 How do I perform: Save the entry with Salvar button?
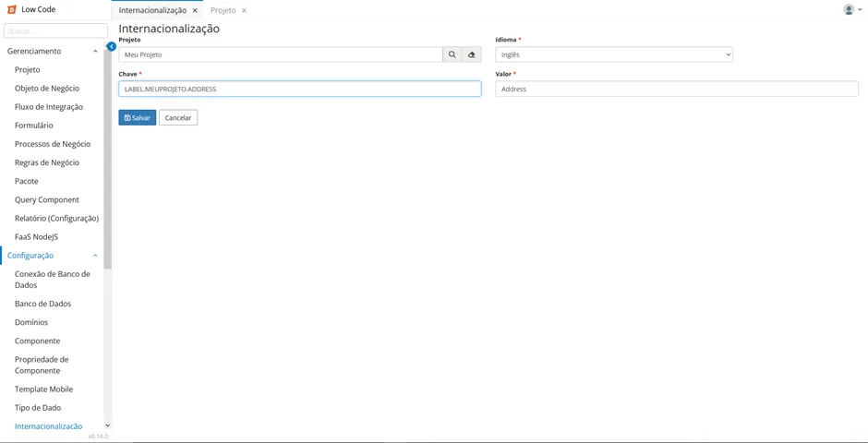[138, 118]
